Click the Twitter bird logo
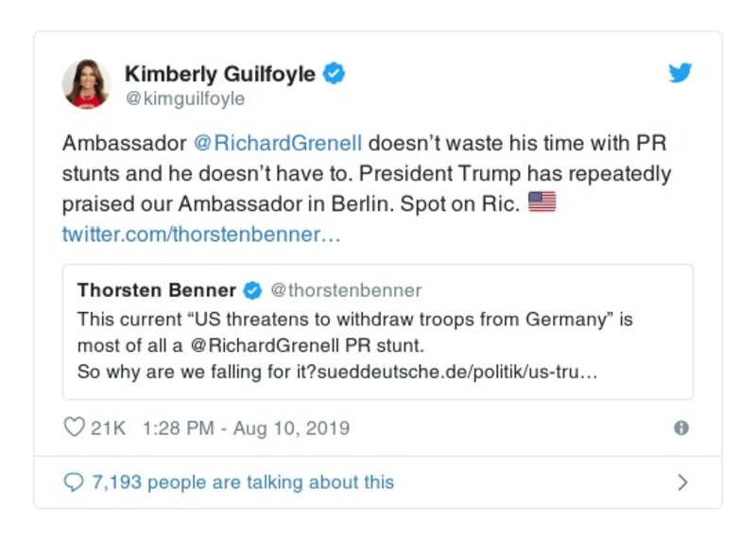Viewport: 756px width, 541px height. (x=680, y=74)
